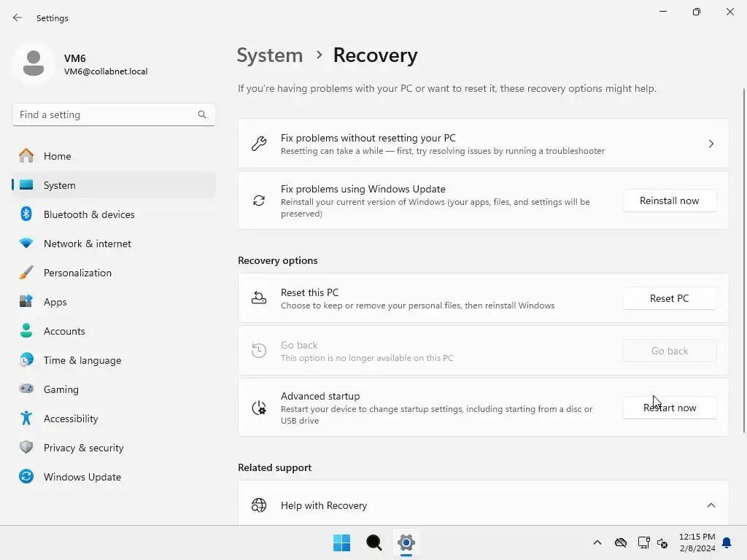The image size is (747, 560).
Task: Click the Advanced startup power-gear icon
Action: point(259,408)
